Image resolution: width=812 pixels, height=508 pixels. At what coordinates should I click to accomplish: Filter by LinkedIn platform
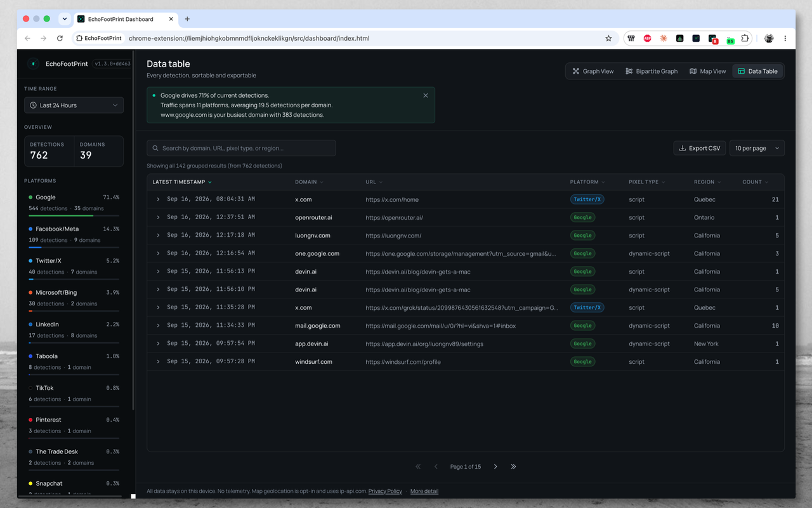click(74, 331)
